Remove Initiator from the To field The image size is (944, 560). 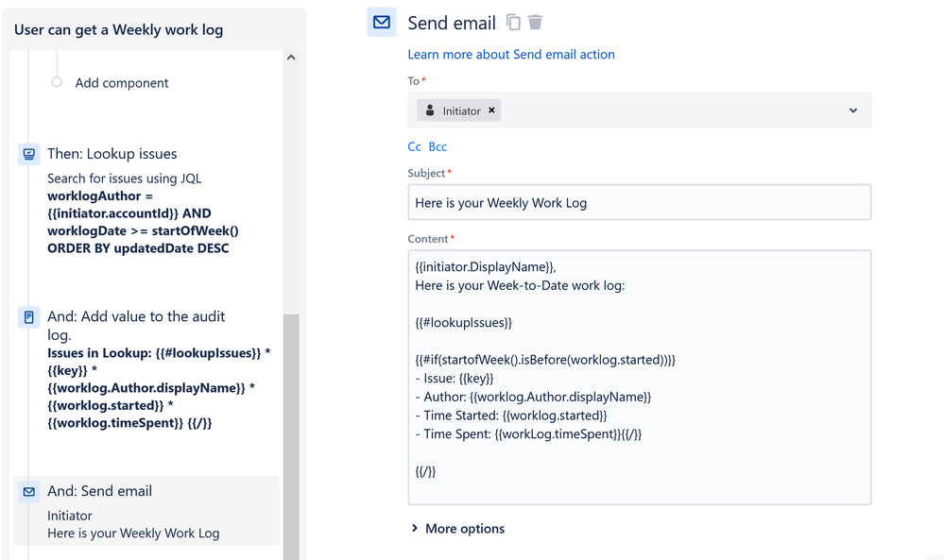[x=491, y=110]
